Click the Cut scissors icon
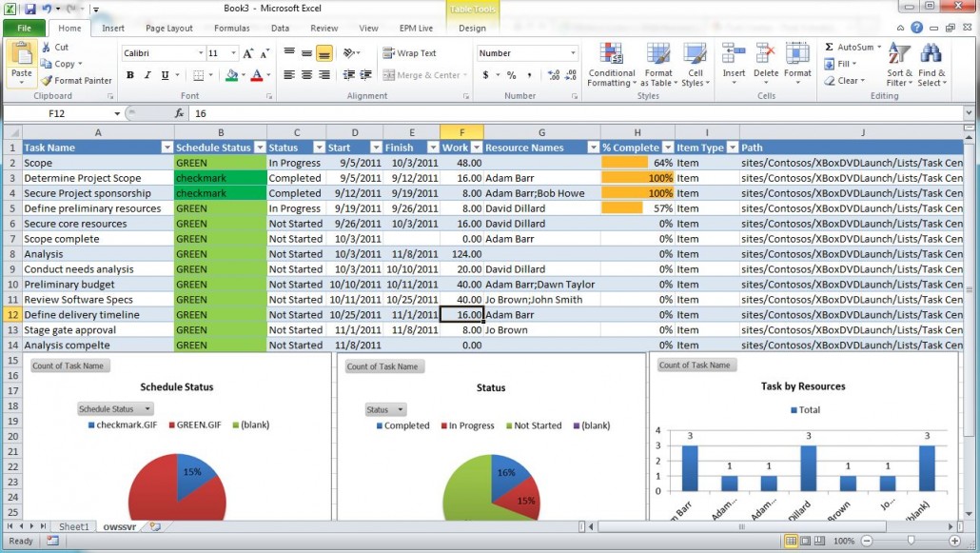 click(x=46, y=47)
